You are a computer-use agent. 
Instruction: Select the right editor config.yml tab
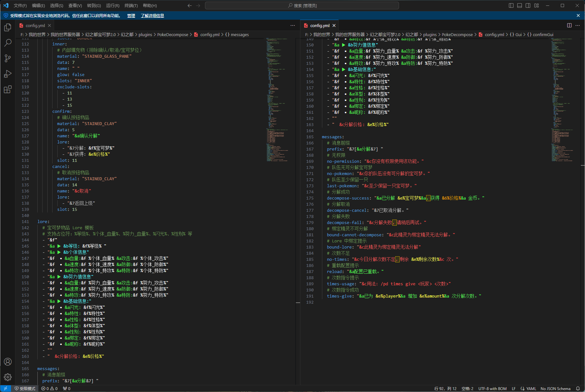[319, 25]
